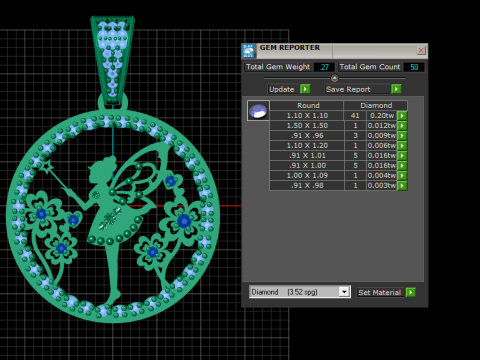This screenshot has width=480, height=360.
Task: Click green arrow for 1.50 X 1.50 row
Action: [x=402, y=126]
